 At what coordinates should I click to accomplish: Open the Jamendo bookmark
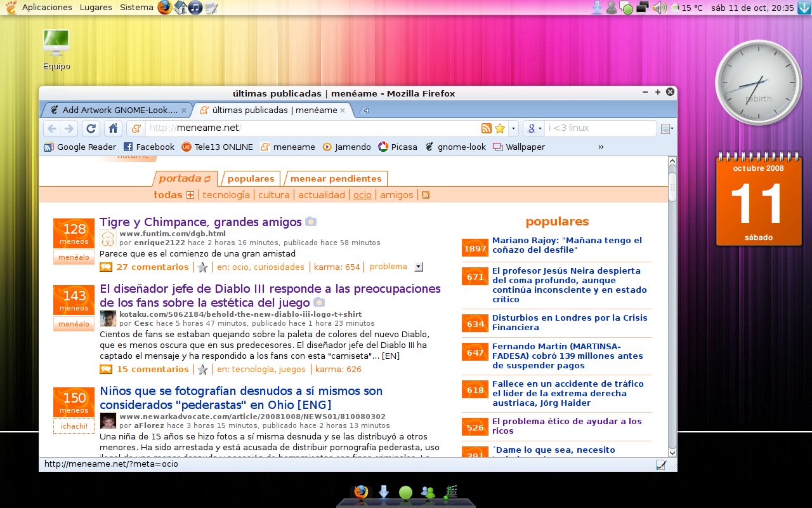[x=346, y=147]
